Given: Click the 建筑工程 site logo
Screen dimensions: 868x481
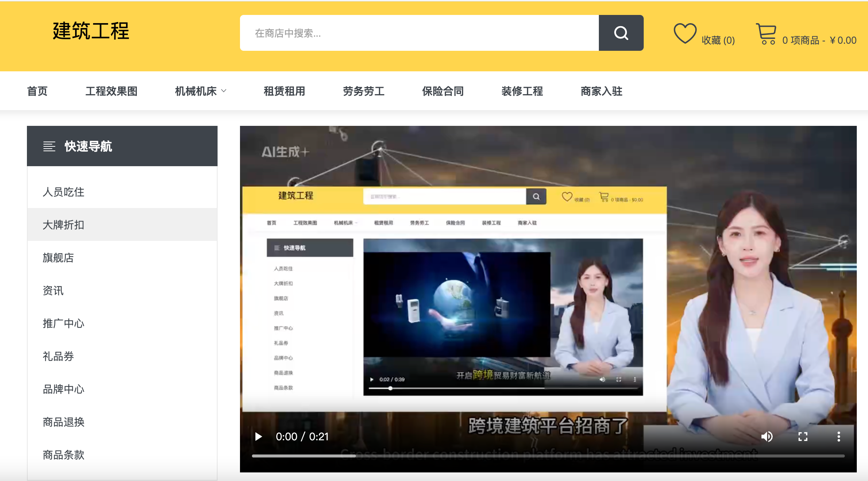Looking at the screenshot, I should [91, 31].
